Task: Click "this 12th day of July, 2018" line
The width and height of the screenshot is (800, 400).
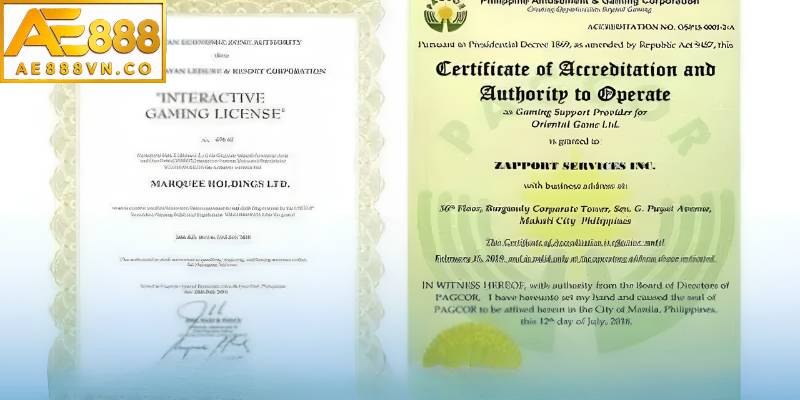Action: (576, 321)
